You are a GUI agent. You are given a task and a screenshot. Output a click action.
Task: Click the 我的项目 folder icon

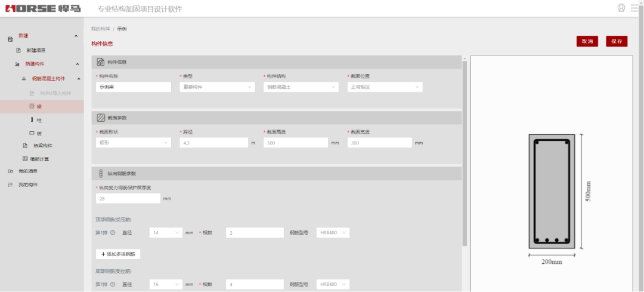pos(11,171)
